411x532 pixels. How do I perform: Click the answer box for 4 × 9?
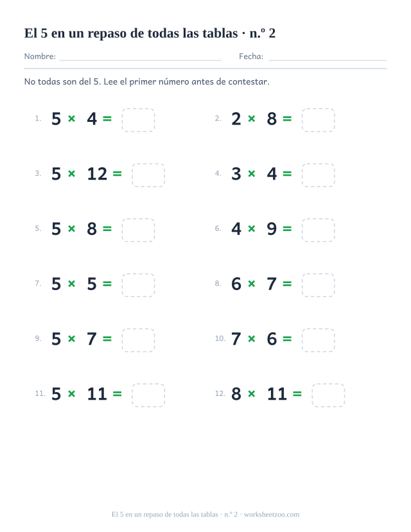[x=318, y=230]
